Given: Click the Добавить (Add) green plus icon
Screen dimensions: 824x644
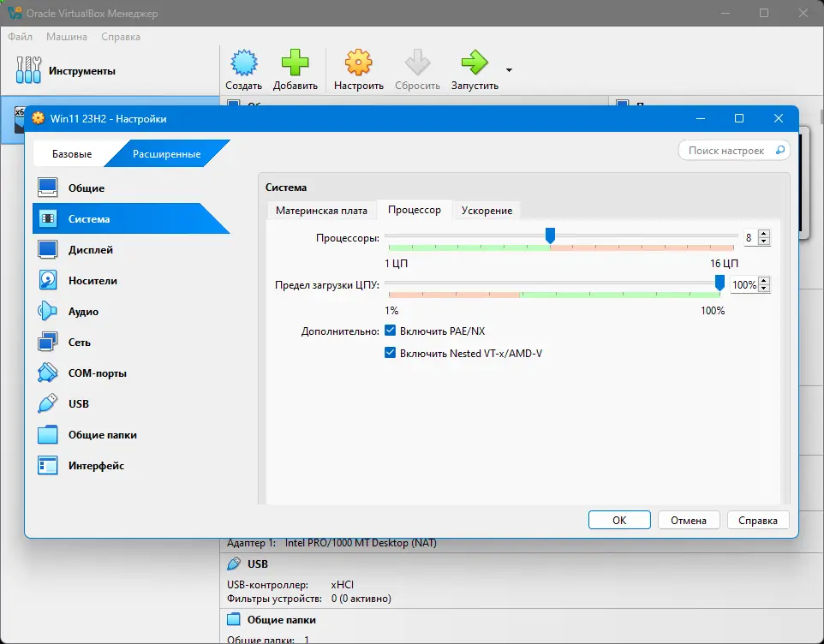Looking at the screenshot, I should click(x=295, y=63).
